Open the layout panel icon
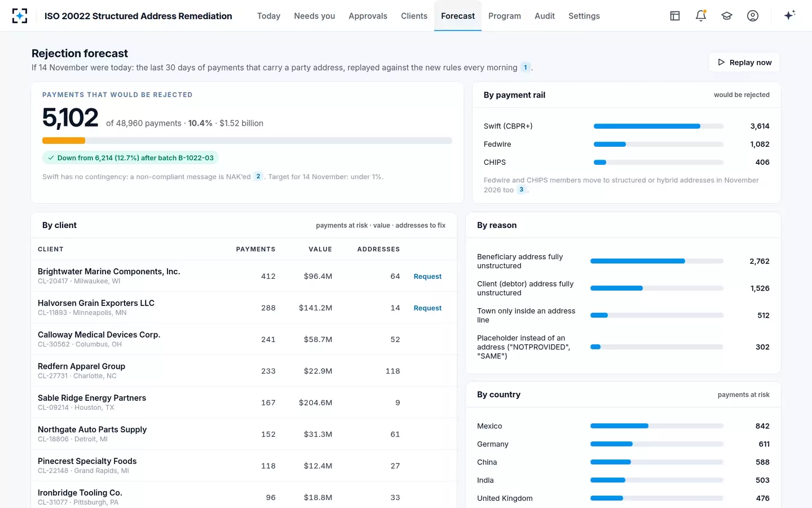 click(x=675, y=16)
